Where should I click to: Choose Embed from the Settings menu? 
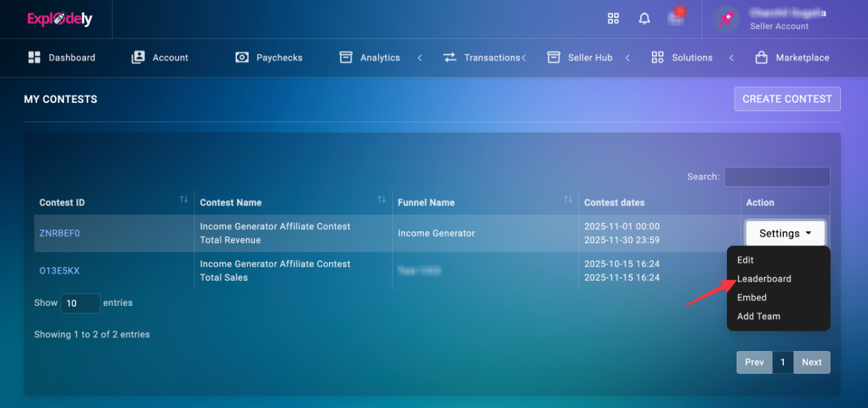pos(751,297)
